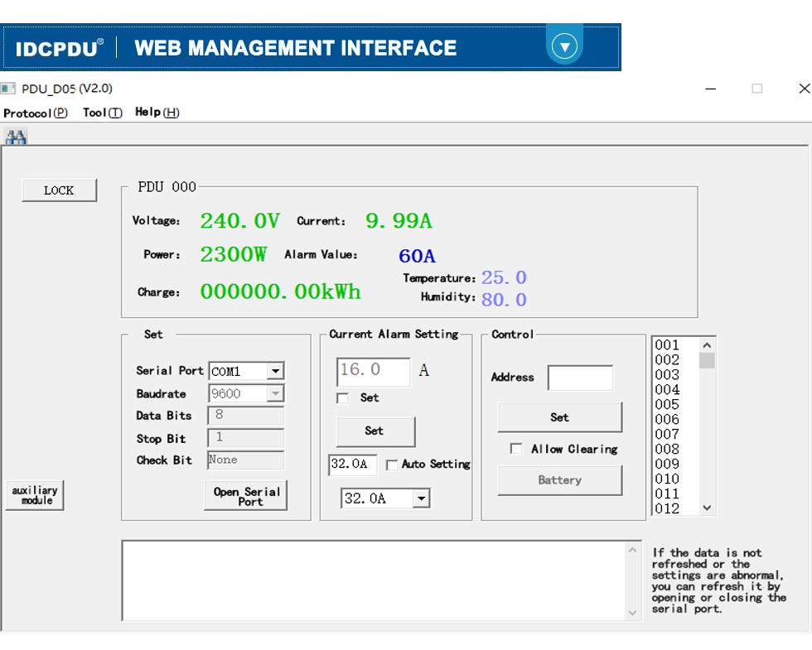This screenshot has height=650, width=812.
Task: Open the auxiliary module
Action: click(x=35, y=495)
